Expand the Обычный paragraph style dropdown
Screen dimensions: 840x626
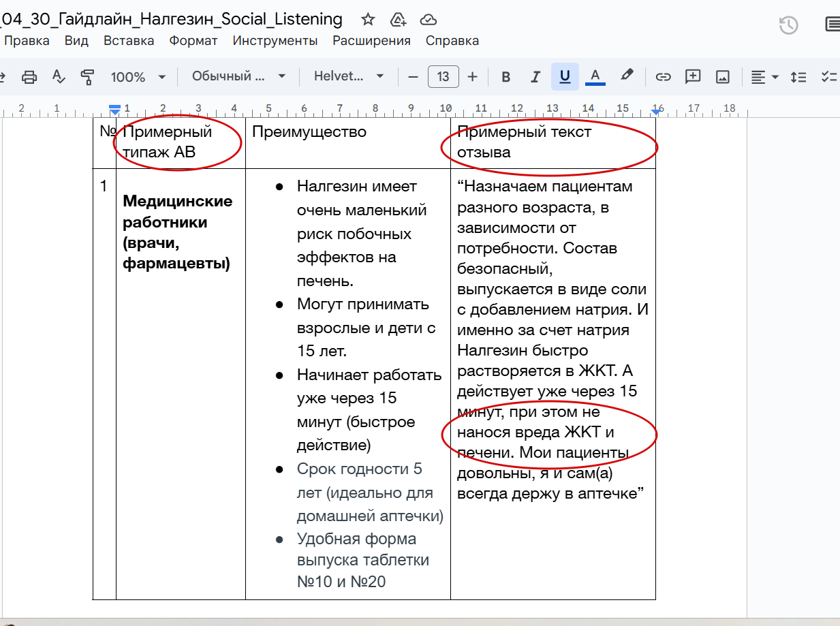[x=238, y=76]
